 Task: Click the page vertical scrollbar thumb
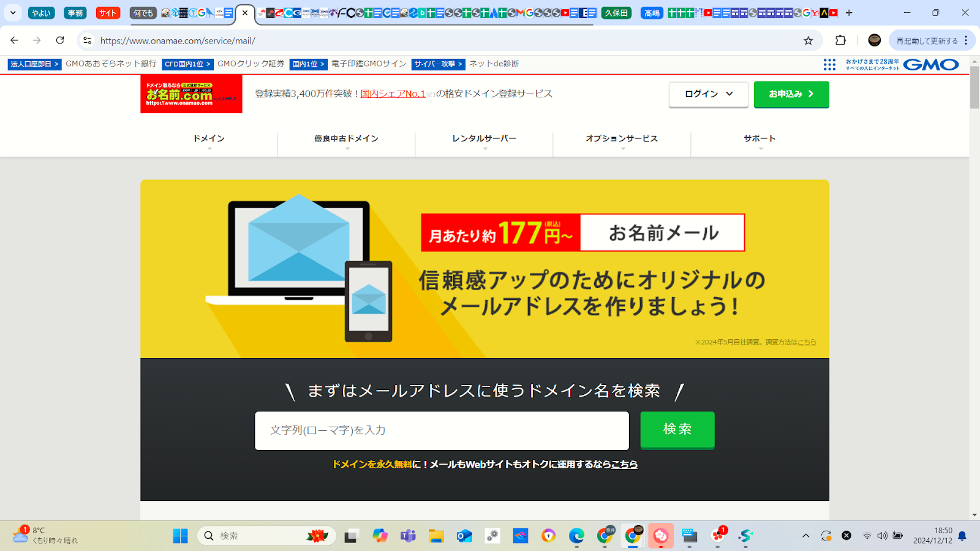974,88
